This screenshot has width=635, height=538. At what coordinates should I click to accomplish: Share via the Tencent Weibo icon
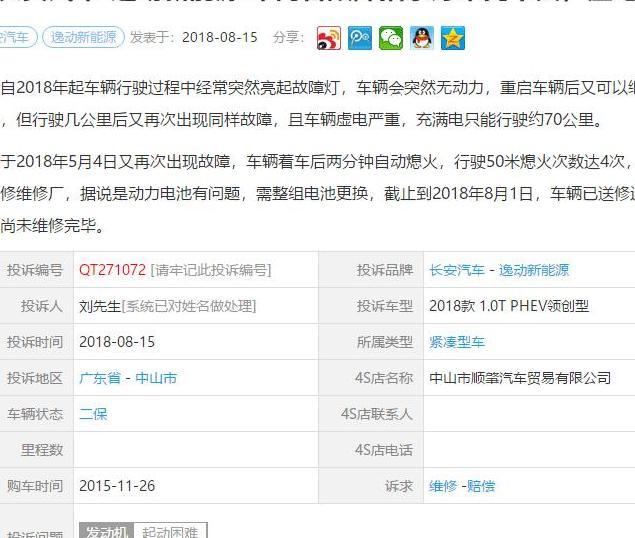(360, 38)
